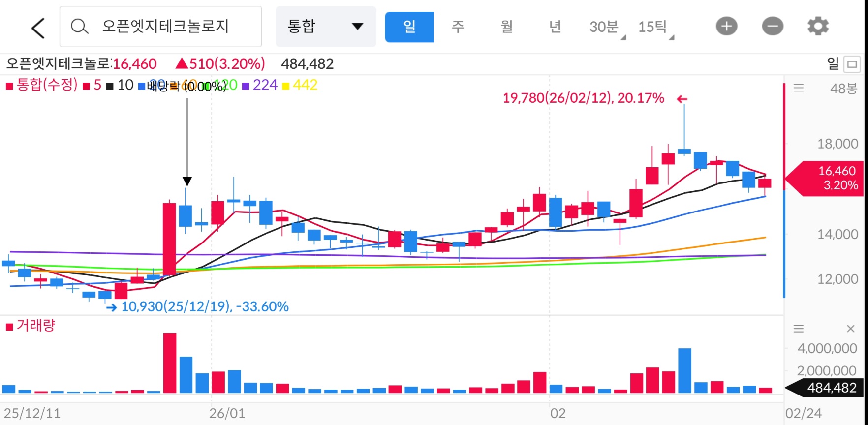Click the 14,000 price axis label

(x=837, y=234)
